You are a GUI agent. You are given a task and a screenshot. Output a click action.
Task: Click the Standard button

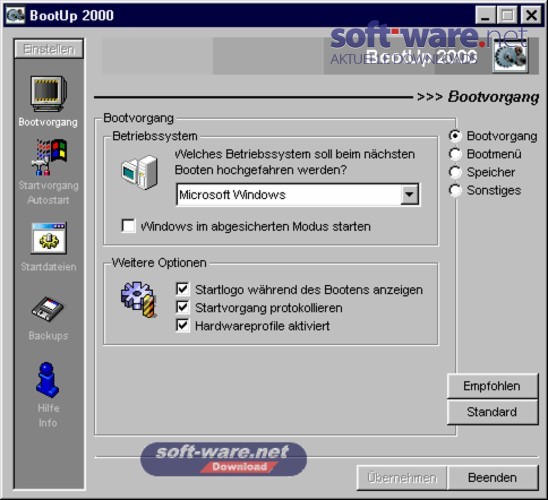pos(492,412)
